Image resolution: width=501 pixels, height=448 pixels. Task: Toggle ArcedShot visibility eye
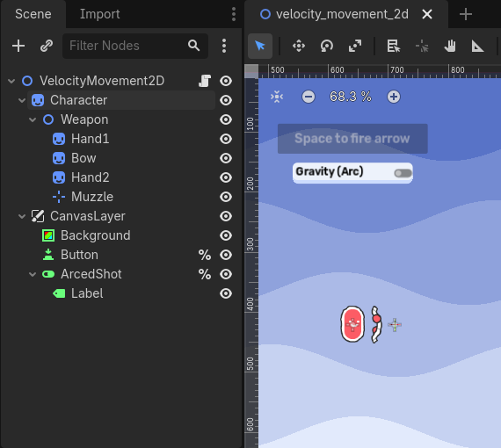226,274
